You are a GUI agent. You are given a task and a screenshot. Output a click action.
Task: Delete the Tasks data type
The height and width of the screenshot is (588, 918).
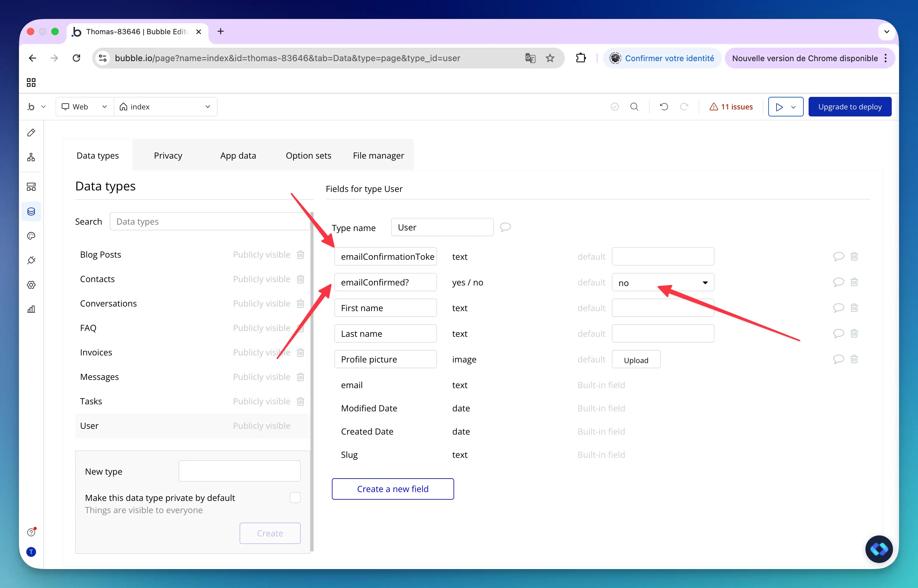tap(300, 401)
